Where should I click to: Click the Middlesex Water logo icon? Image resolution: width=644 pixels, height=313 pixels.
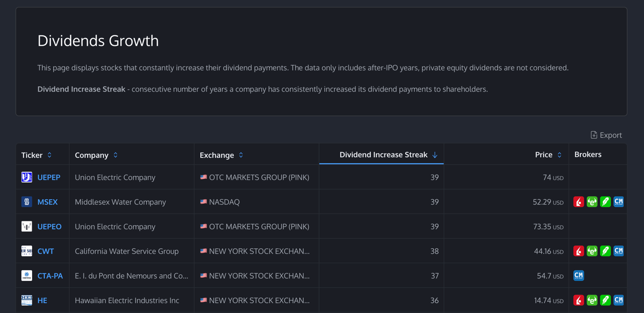[27, 202]
